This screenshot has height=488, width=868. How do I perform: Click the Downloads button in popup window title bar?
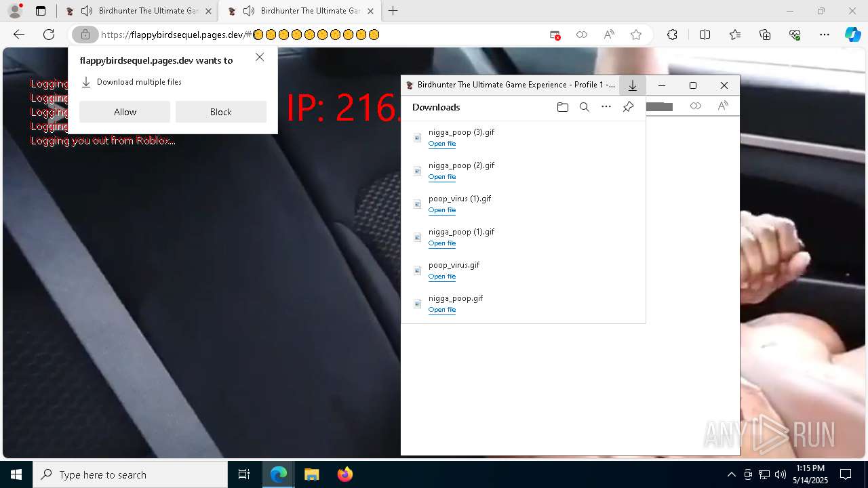(632, 85)
